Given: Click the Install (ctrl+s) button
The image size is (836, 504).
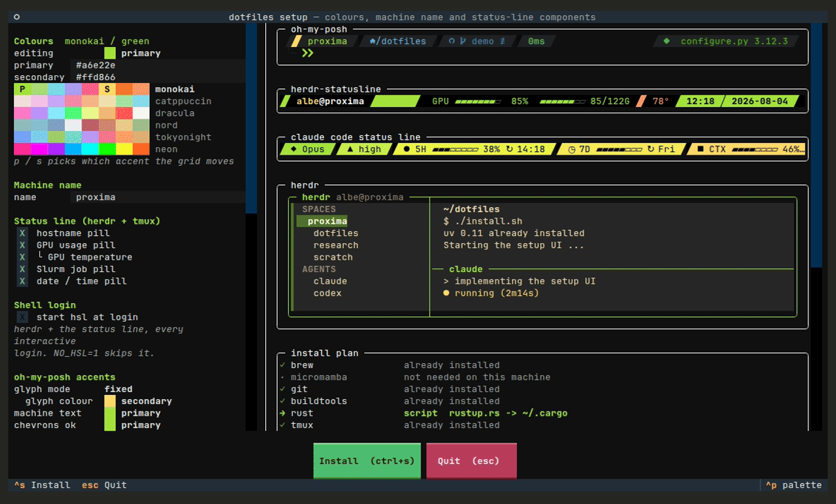Looking at the screenshot, I should 367,461.
